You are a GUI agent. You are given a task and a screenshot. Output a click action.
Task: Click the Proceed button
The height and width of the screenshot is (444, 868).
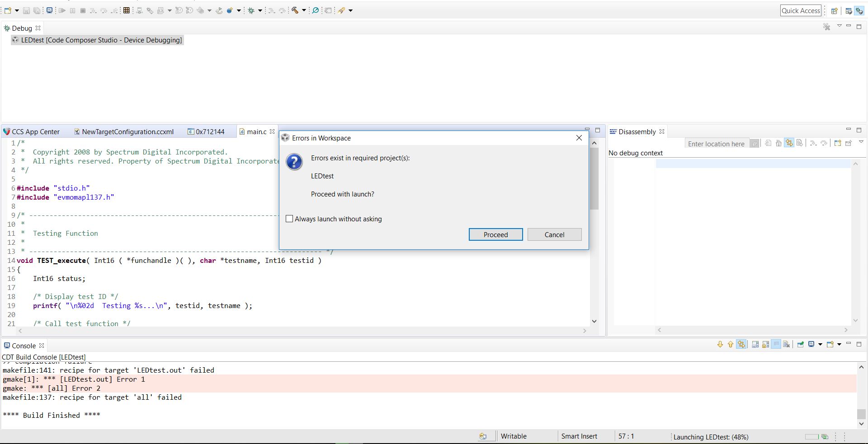[x=495, y=234]
